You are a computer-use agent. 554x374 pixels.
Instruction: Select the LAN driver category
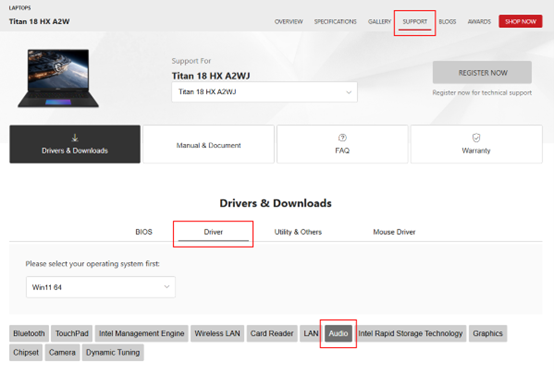311,333
